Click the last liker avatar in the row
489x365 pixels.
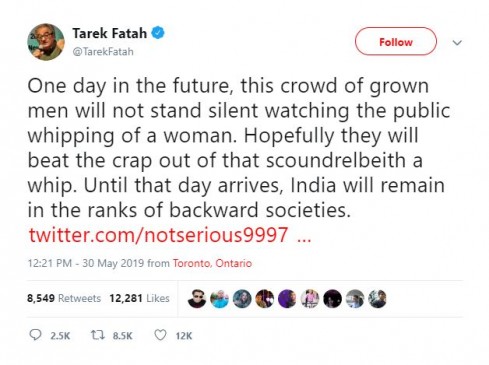(378, 298)
